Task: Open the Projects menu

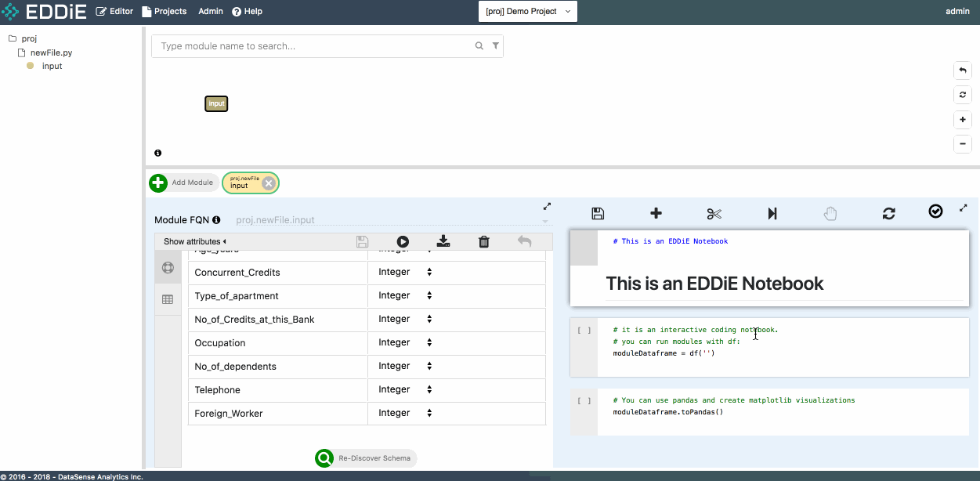Action: coord(165,12)
